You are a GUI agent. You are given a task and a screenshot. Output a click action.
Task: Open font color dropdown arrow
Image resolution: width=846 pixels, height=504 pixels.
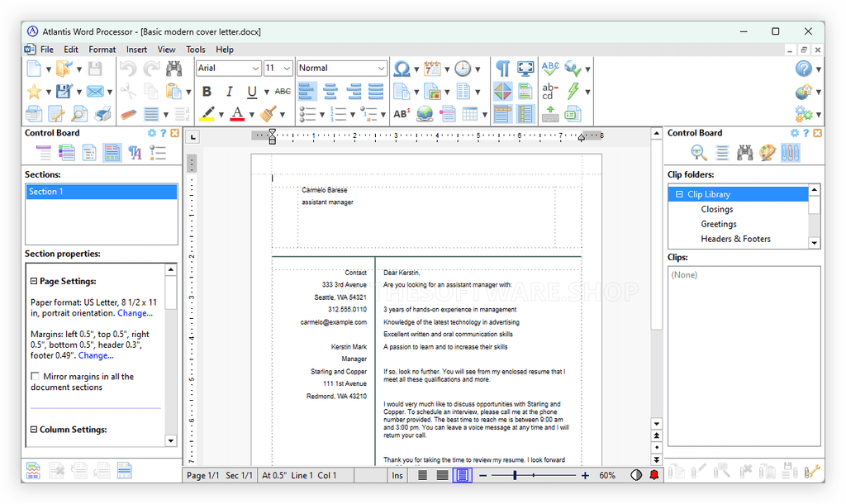[251, 114]
